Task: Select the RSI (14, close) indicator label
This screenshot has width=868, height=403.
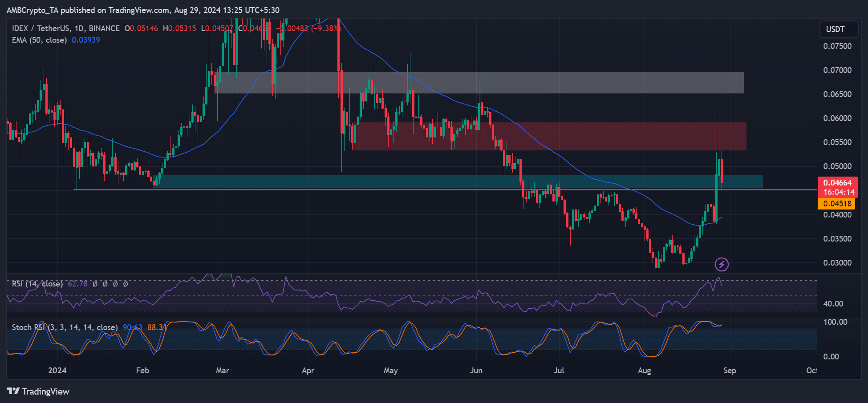Action: (37, 284)
